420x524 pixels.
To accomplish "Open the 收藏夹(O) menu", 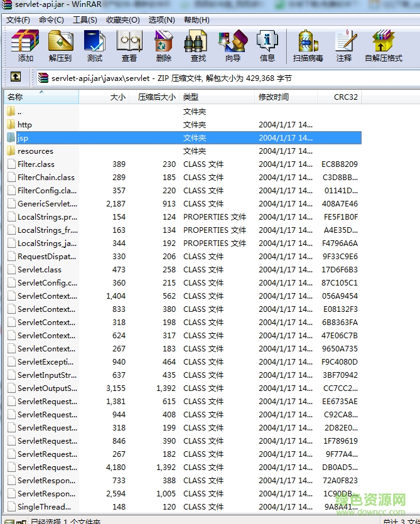I will [122, 20].
